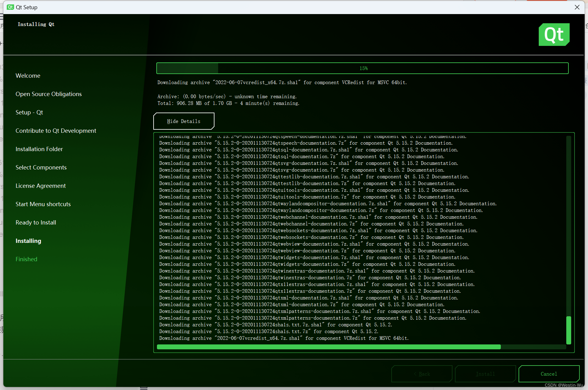Click log line qtuitools-documentation.7z

(307, 197)
